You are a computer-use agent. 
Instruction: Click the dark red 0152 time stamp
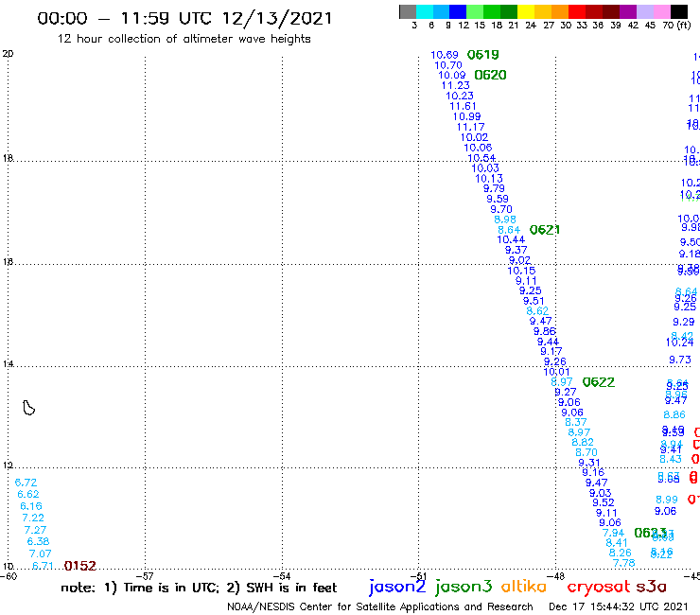pos(79,566)
